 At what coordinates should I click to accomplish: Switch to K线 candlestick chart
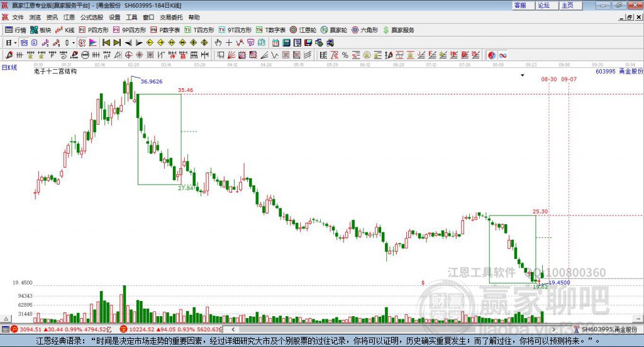point(65,30)
